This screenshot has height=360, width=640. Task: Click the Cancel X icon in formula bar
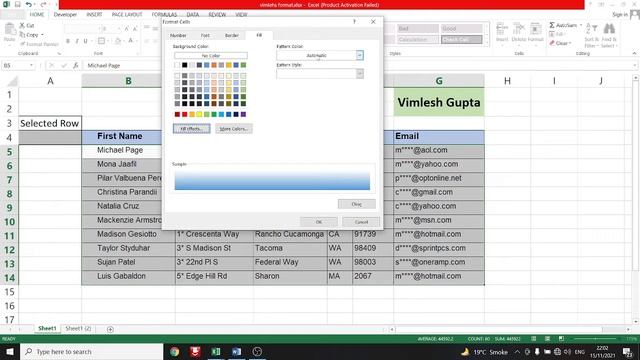point(51,65)
